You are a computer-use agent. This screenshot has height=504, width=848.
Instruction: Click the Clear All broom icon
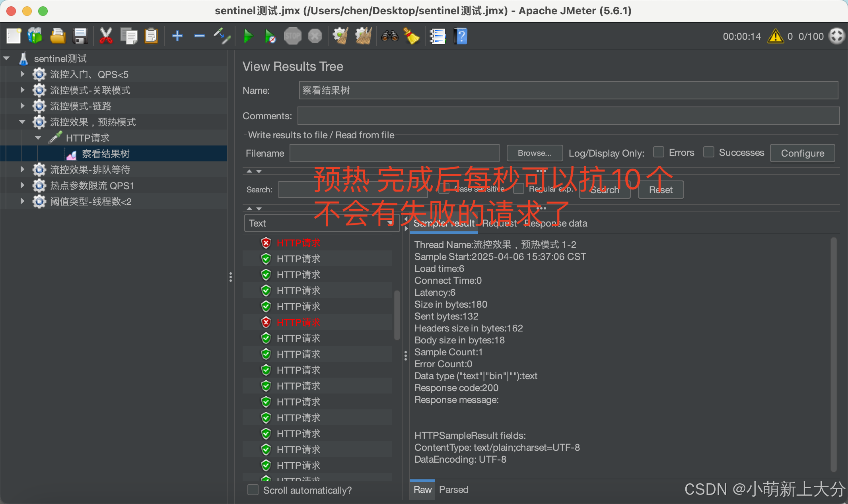(363, 36)
